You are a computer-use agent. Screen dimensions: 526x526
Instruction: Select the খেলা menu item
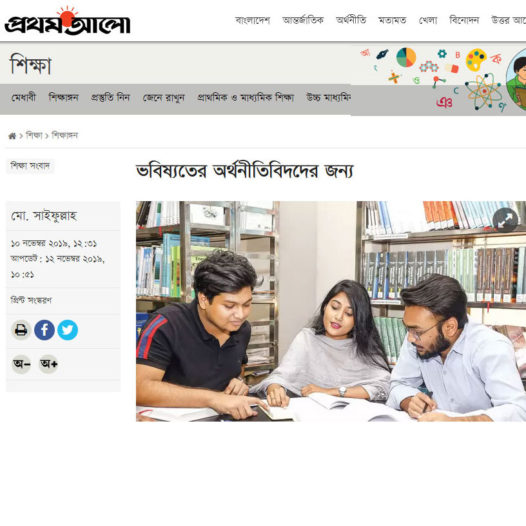[x=428, y=20]
